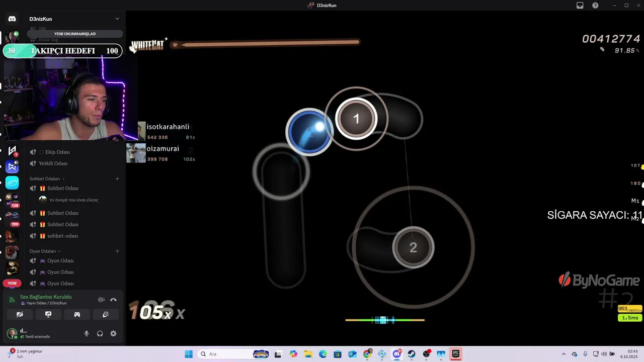This screenshot has width=644, height=362.
Task: Open Microsoft Store from the taskbar
Action: (338, 354)
